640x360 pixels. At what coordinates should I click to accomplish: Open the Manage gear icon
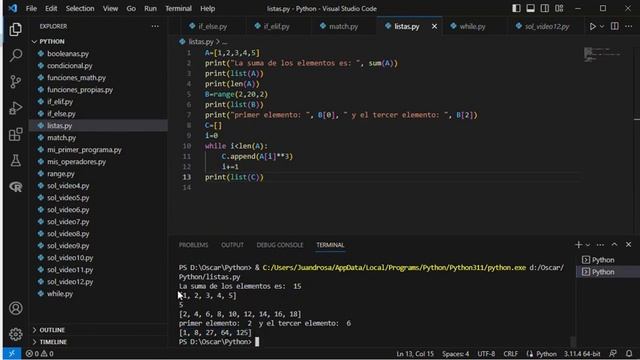16,334
